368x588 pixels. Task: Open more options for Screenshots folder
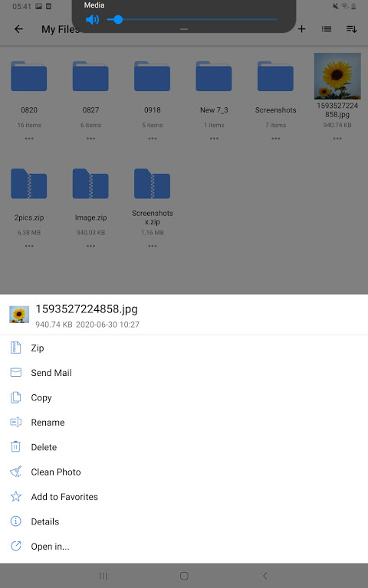[x=275, y=139]
